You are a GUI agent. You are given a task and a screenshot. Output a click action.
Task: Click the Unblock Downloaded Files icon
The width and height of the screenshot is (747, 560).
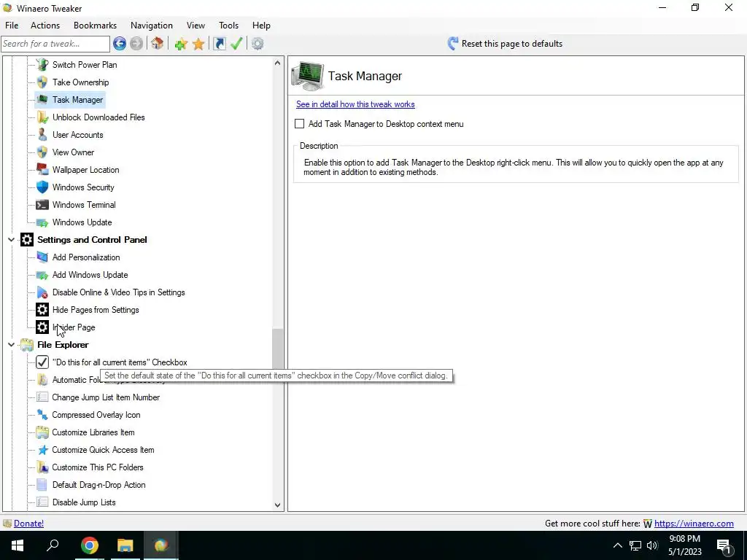(42, 117)
